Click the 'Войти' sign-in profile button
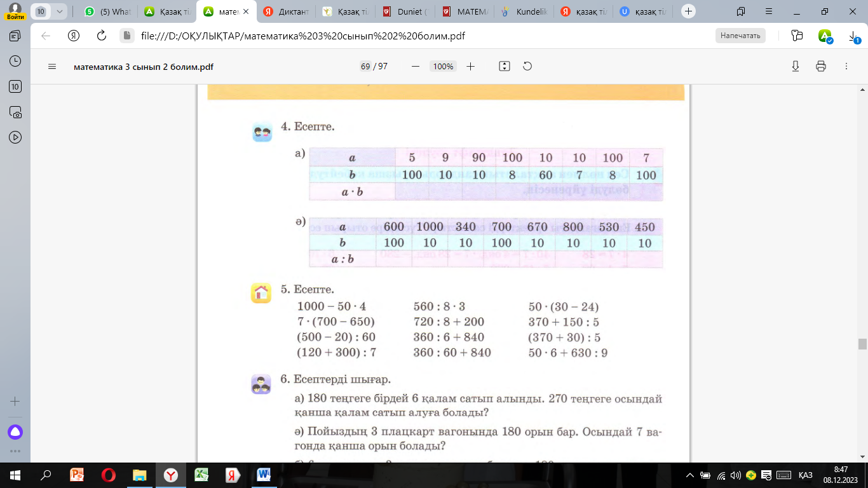 click(14, 11)
